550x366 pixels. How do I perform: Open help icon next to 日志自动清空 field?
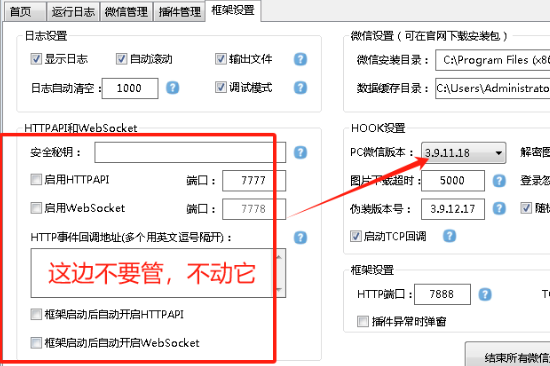click(x=173, y=88)
